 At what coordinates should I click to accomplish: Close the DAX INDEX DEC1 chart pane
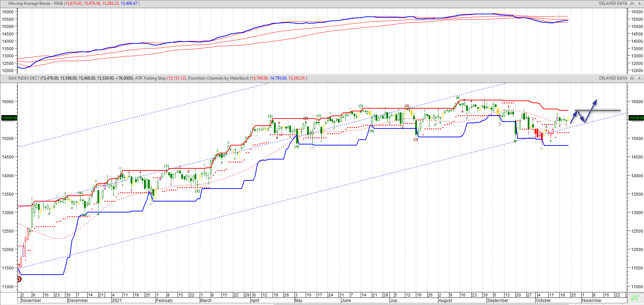(639, 78)
